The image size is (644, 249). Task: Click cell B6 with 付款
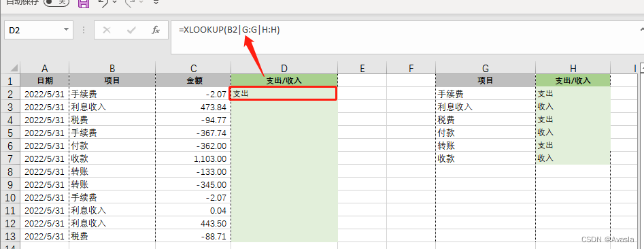click(112, 146)
